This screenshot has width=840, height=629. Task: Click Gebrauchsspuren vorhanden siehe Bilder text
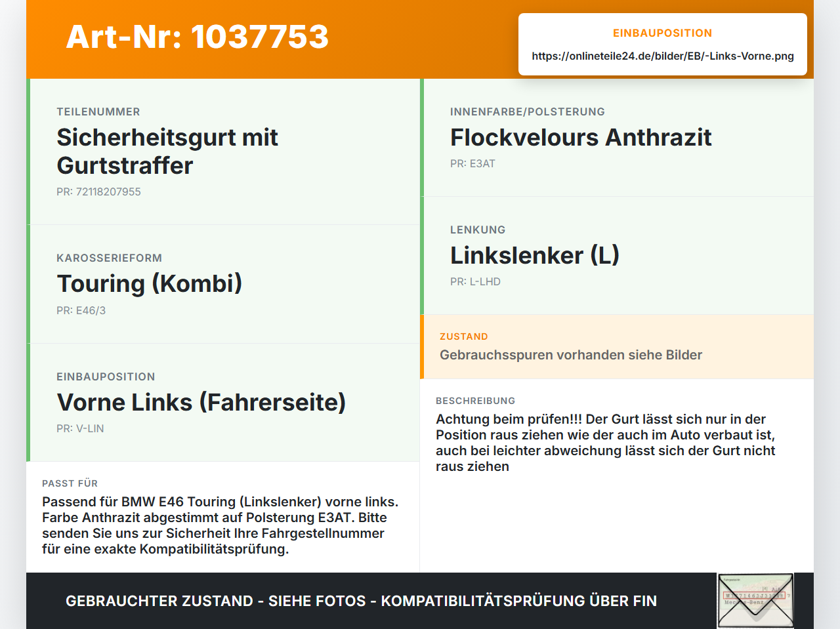tap(571, 355)
